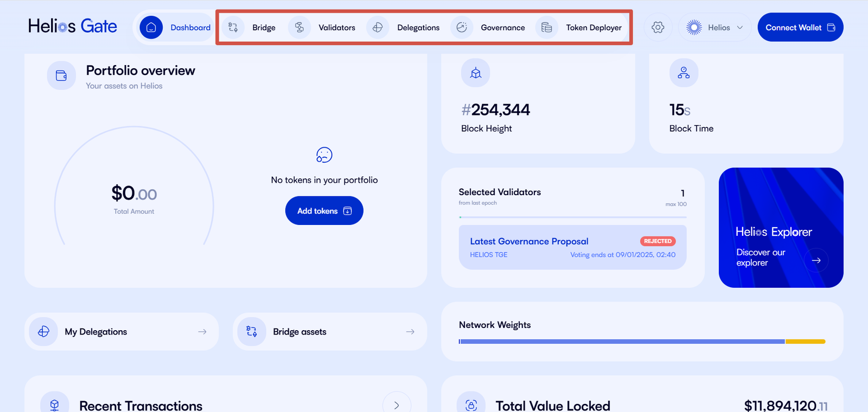Click the Governance icon in navigation
868x412 pixels.
462,28
